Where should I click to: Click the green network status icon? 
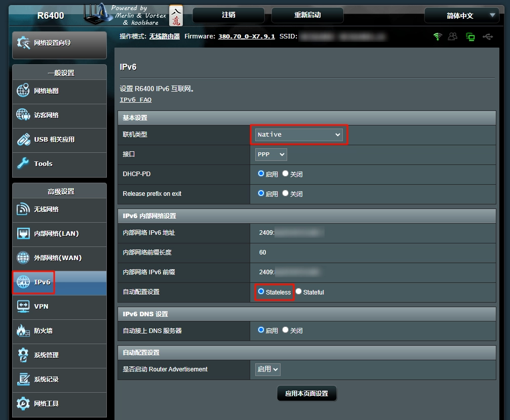pos(470,36)
